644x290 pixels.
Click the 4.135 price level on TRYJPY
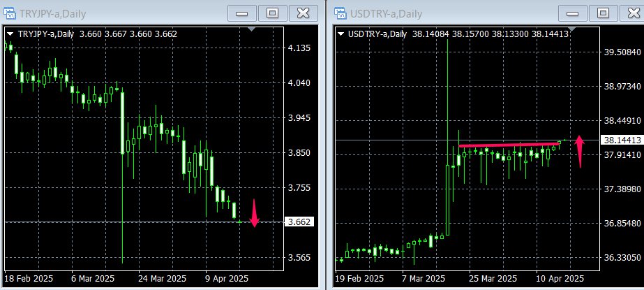[299, 48]
